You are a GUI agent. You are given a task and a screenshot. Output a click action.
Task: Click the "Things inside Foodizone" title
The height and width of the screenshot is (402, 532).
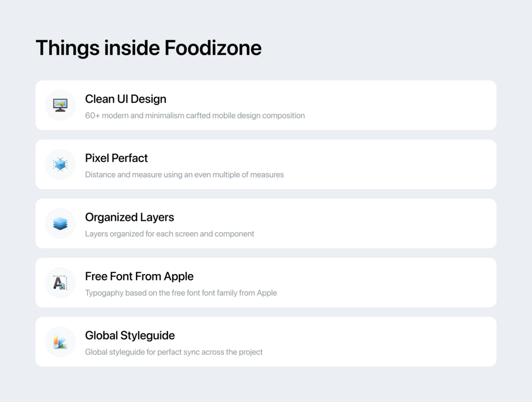tap(149, 48)
